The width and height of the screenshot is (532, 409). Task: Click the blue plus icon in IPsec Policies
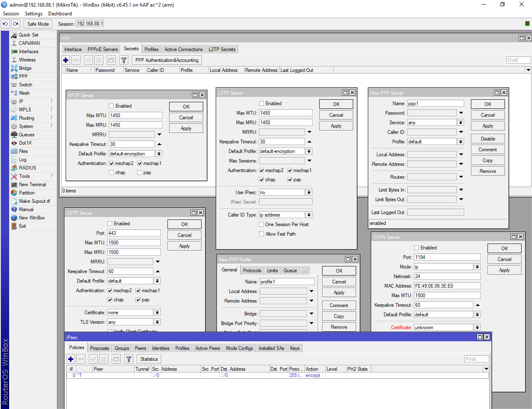(71, 359)
